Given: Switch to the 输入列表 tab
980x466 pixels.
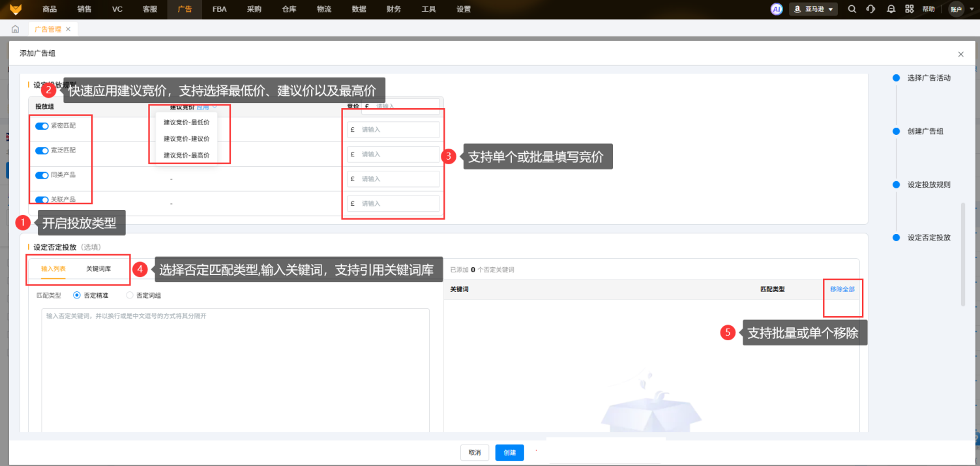Looking at the screenshot, I should coord(53,269).
